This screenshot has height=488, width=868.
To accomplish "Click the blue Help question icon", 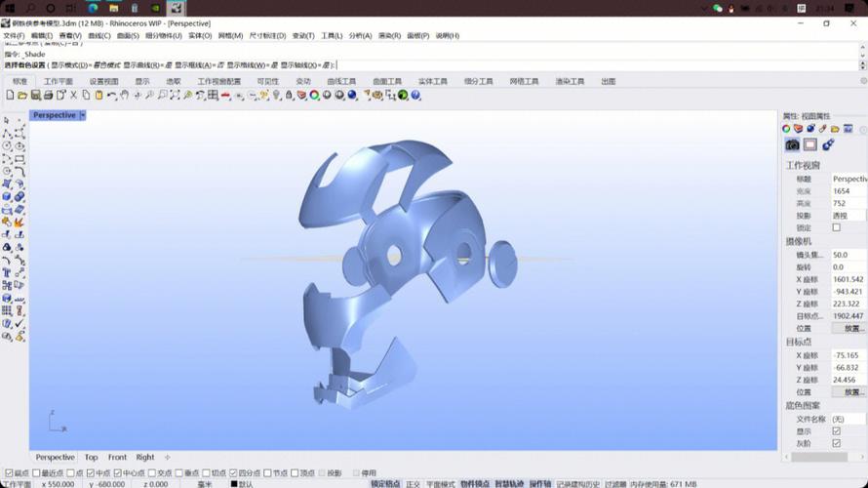I will 415,96.
